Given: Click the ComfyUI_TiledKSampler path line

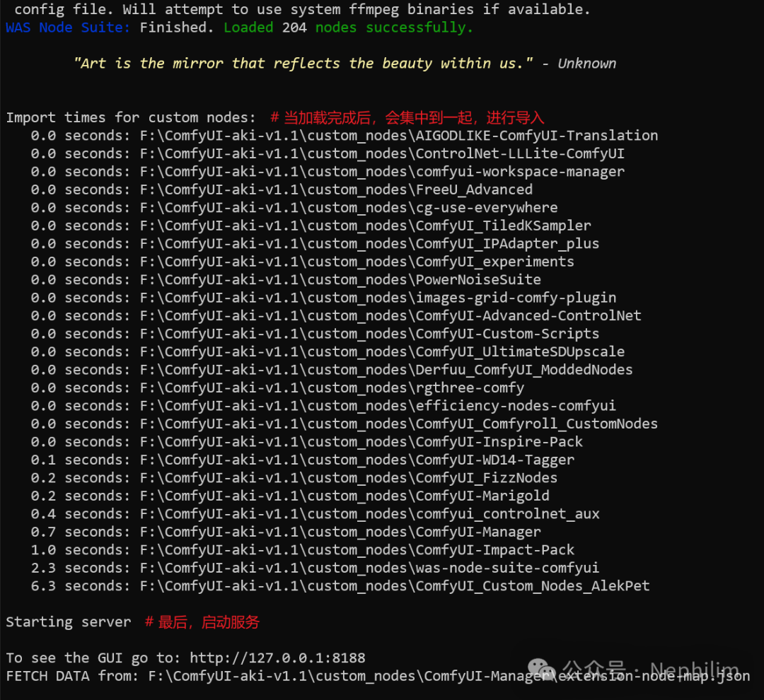Looking at the screenshot, I should (311, 226).
